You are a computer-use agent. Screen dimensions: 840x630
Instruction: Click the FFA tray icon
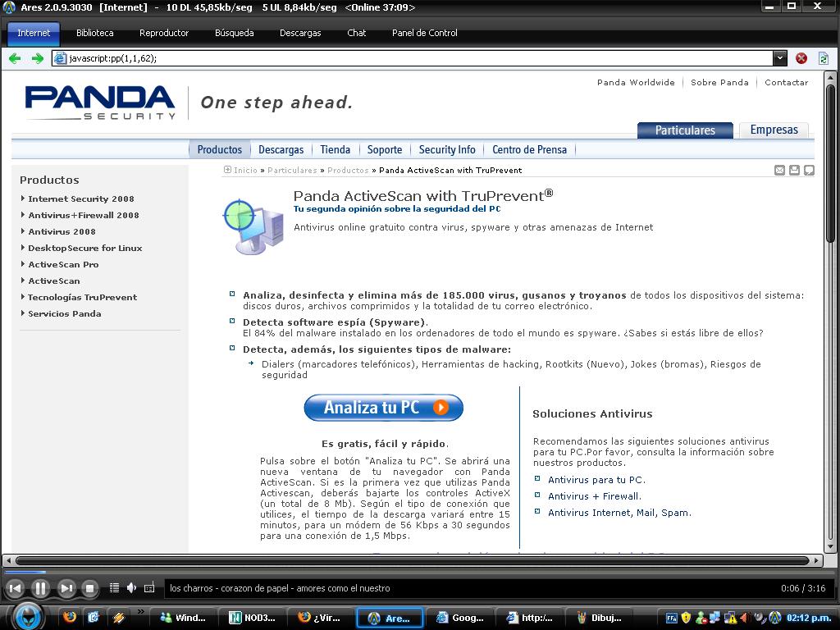pyautogui.click(x=671, y=618)
